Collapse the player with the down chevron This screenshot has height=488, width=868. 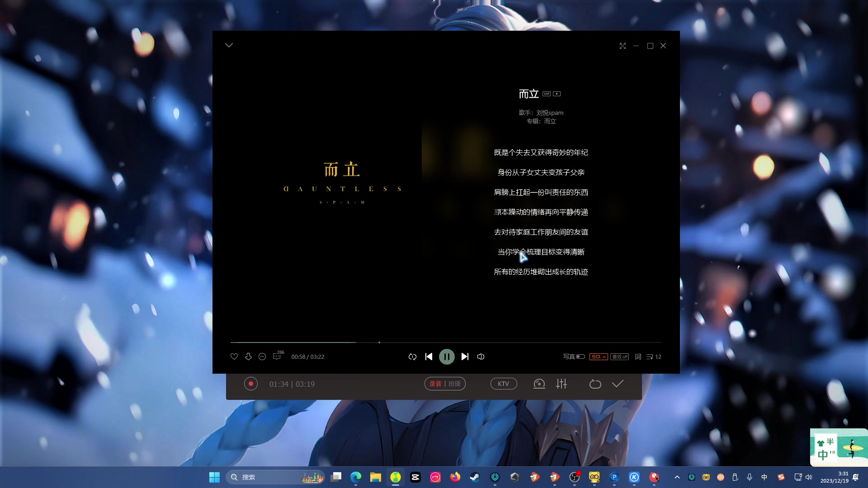(229, 45)
